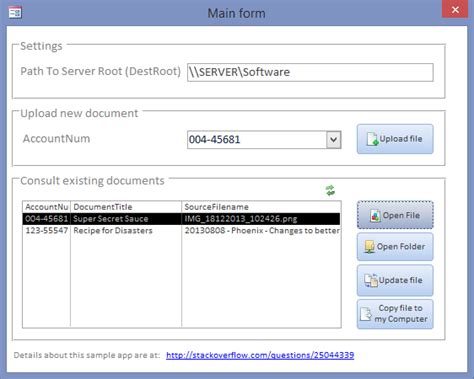Click the AccountNu column header
This screenshot has width=474, height=379.
[47, 207]
